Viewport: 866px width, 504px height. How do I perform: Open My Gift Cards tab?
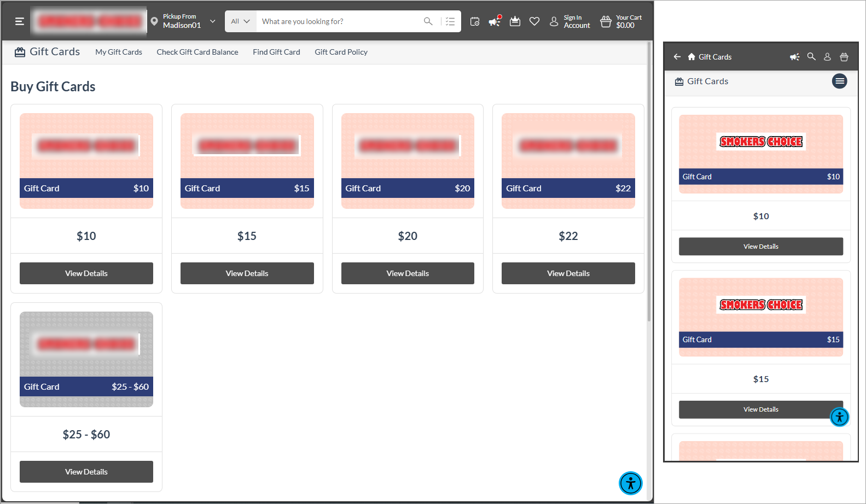click(x=119, y=52)
